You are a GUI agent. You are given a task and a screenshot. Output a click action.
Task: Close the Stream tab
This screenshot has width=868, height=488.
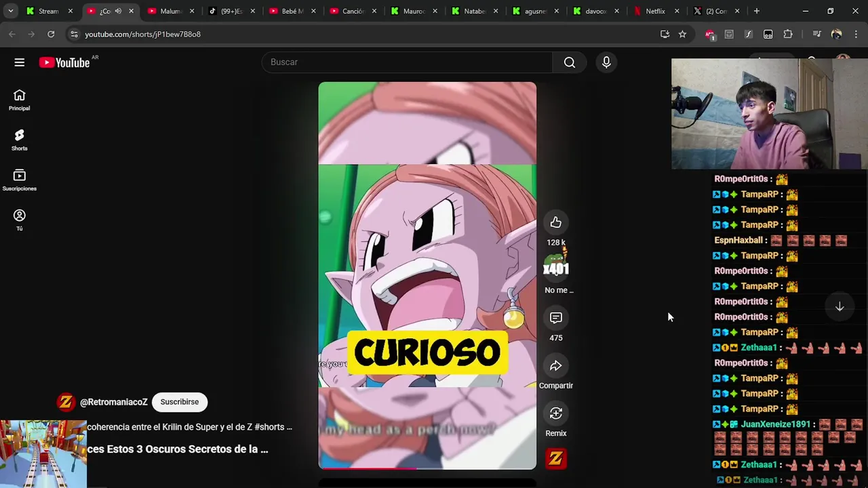(70, 11)
